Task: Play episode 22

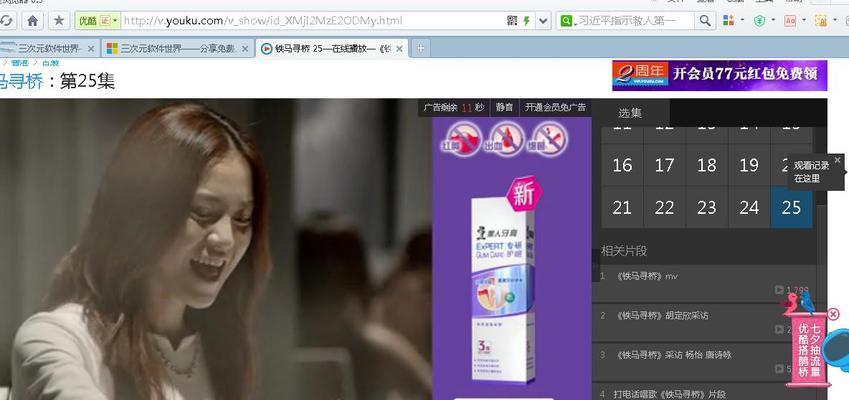Action: pyautogui.click(x=664, y=207)
